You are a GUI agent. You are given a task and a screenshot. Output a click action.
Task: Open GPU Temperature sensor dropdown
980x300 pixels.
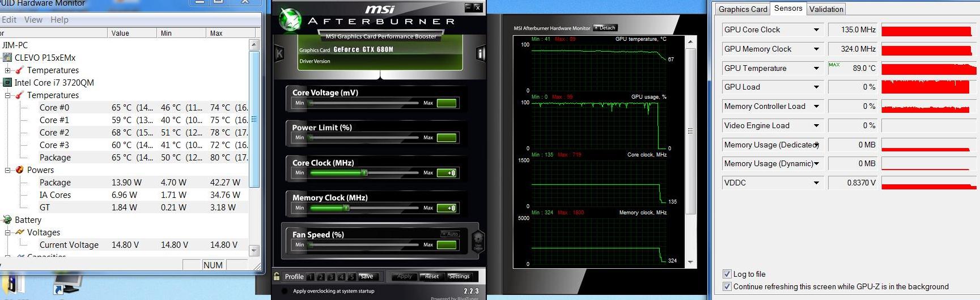point(816,68)
